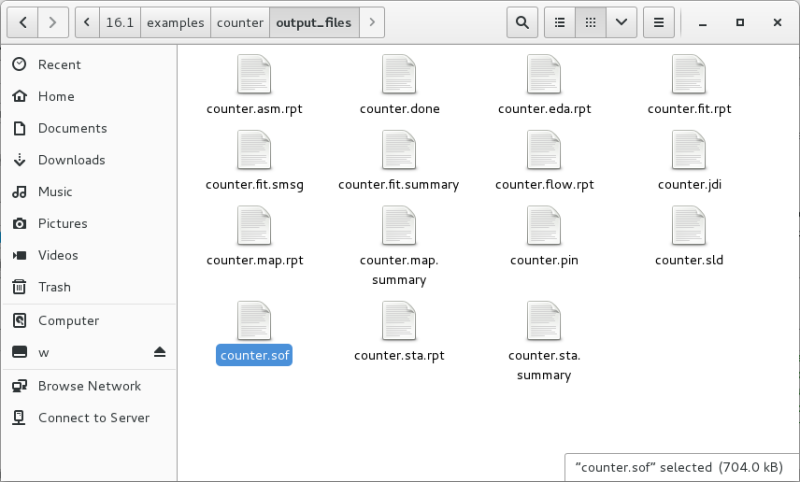Select counter.fit.rpt file icon
This screenshot has height=482, width=800.
click(x=689, y=74)
